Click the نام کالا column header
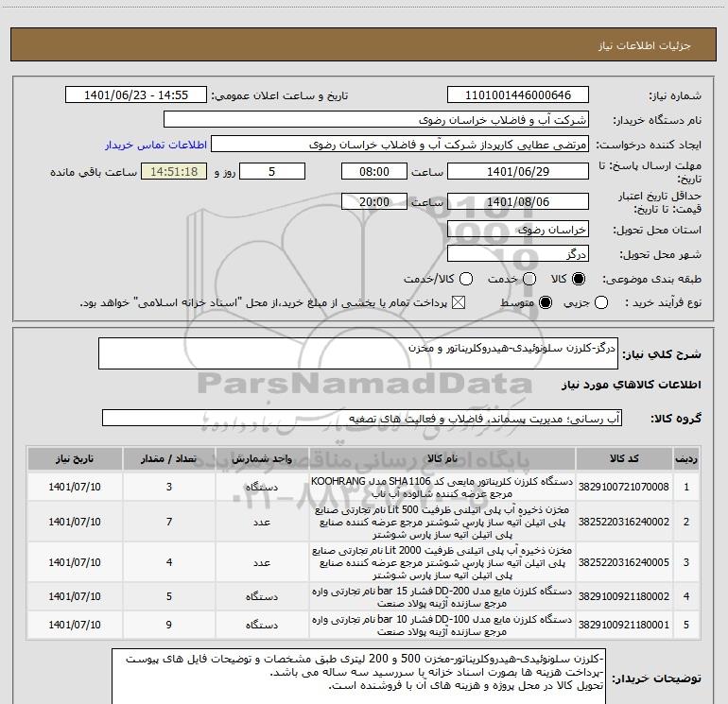This screenshot has width=728, height=704. click(442, 458)
